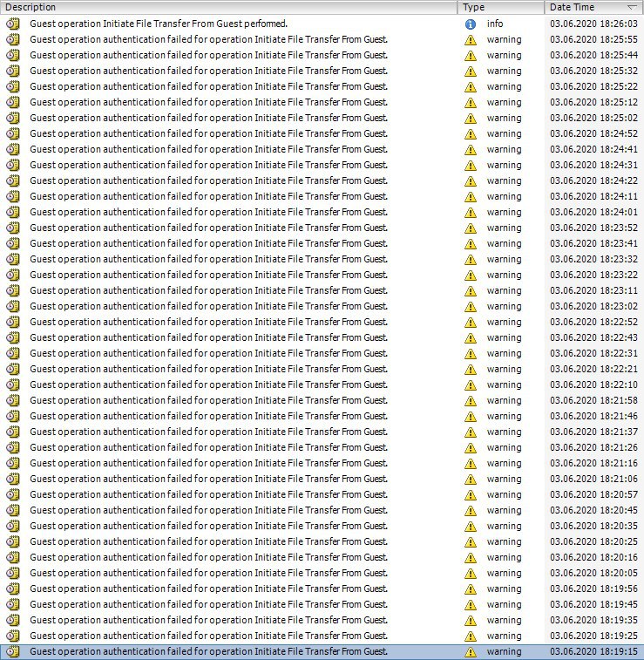
Task: Select the date cell 03.06.2020 18:19:56
Action: coord(594,589)
